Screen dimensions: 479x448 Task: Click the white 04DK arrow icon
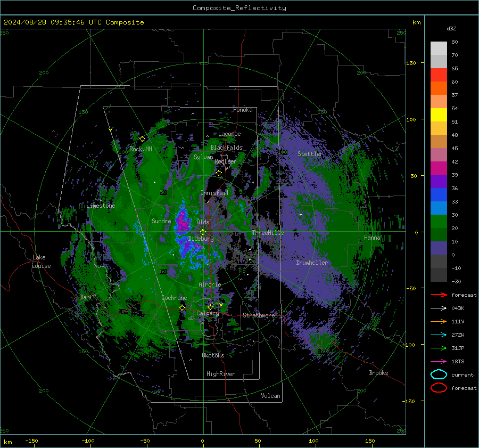pos(439,308)
